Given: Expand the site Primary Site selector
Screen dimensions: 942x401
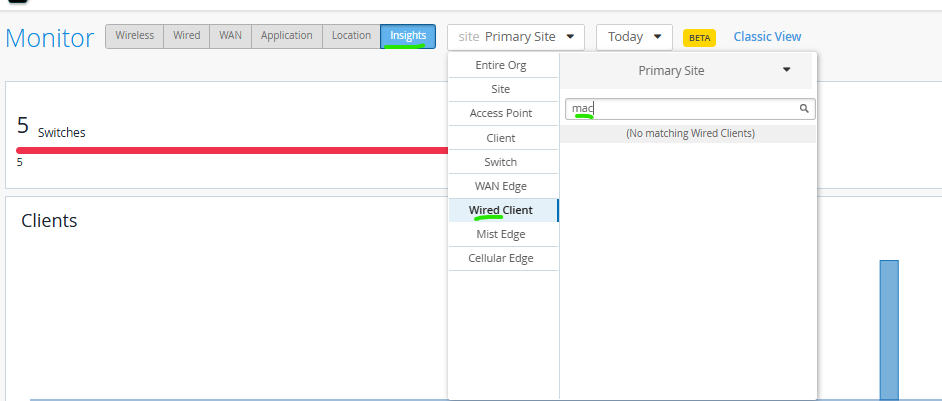Looking at the screenshot, I should (515, 37).
